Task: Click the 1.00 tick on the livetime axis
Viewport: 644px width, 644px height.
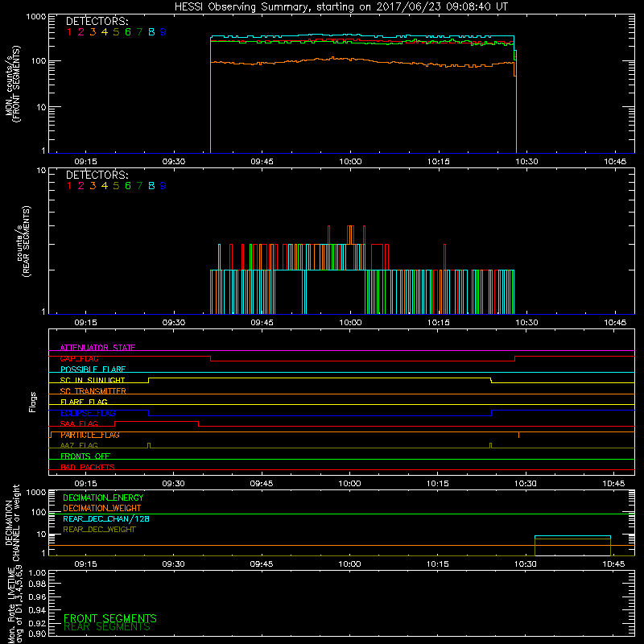Action: tap(37, 572)
